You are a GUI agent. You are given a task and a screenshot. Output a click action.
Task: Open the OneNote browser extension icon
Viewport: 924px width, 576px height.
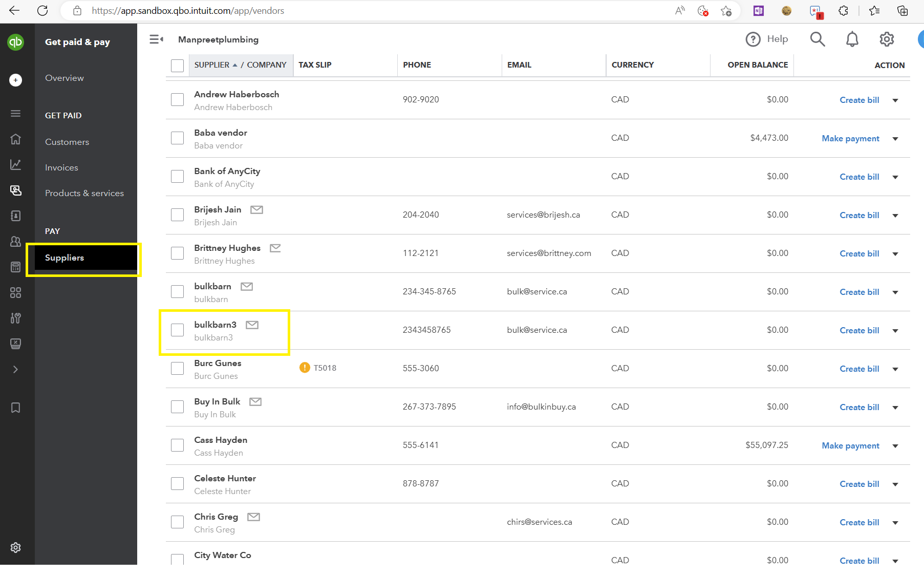759,10
